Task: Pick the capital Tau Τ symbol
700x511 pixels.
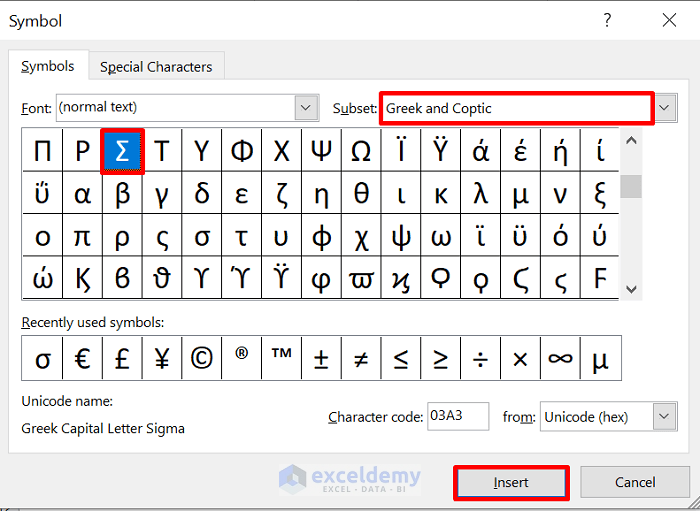Action: point(162,151)
